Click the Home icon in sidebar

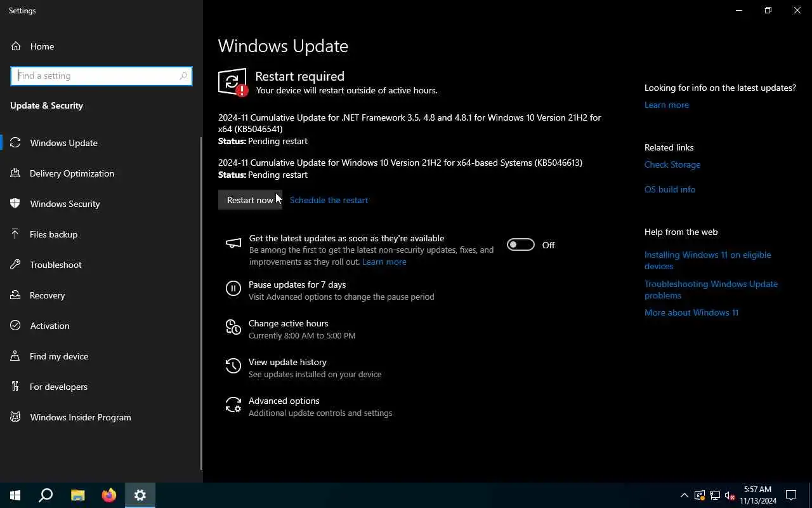[16, 46]
